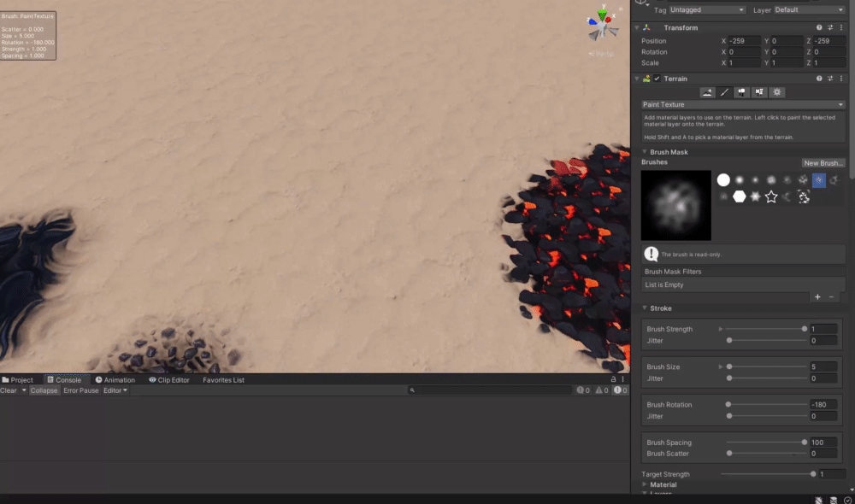Image resolution: width=855 pixels, height=504 pixels.
Task: Pick the hexagon brush
Action: pyautogui.click(x=739, y=196)
